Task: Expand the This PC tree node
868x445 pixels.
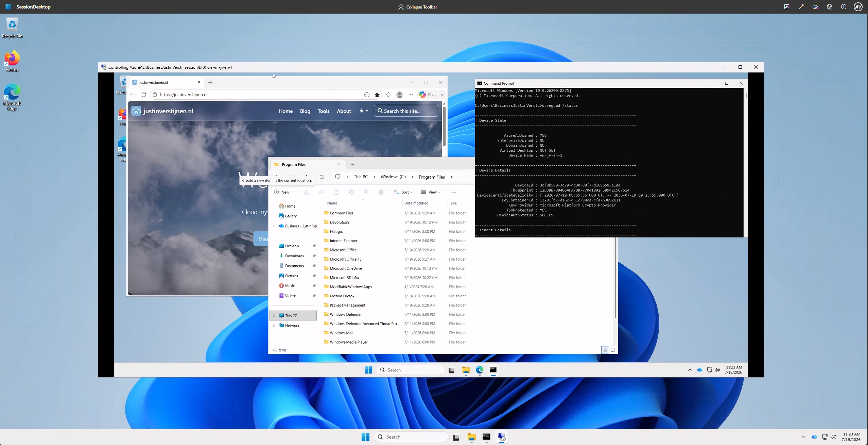Action: click(274, 316)
